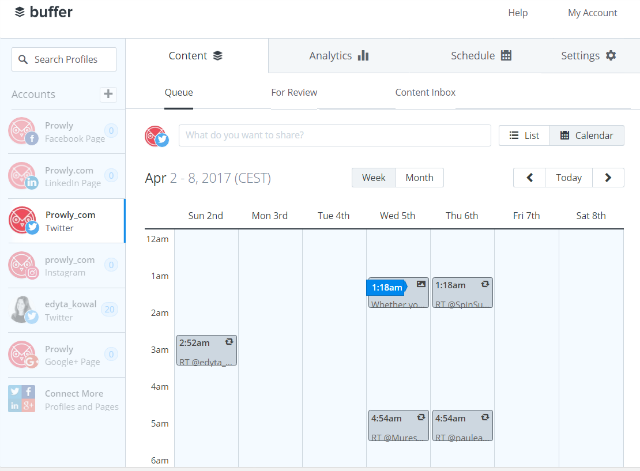Screen dimensions: 640x471
Task: Click the Prowly Google+ avatar icon
Action: click(23, 355)
